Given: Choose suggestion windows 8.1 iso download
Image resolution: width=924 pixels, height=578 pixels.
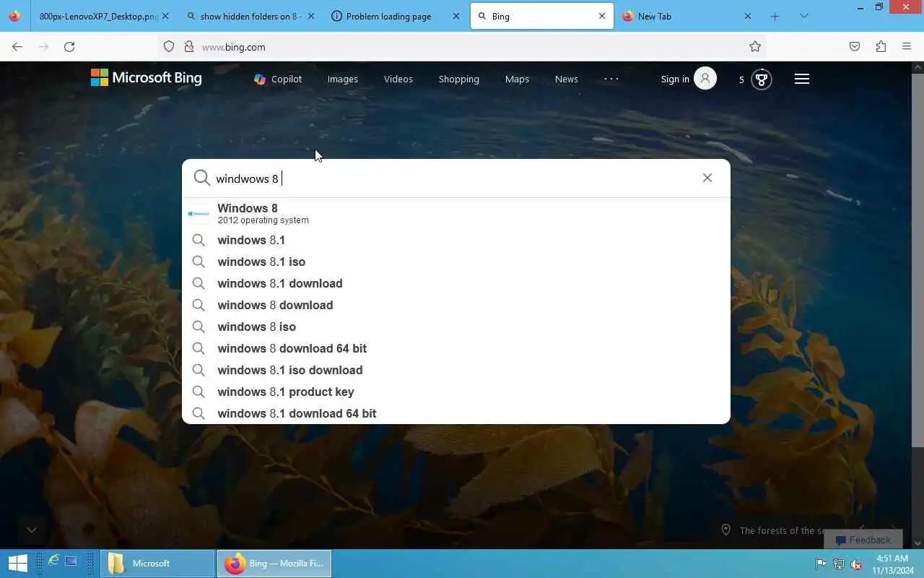Looking at the screenshot, I should pyautogui.click(x=456, y=370).
